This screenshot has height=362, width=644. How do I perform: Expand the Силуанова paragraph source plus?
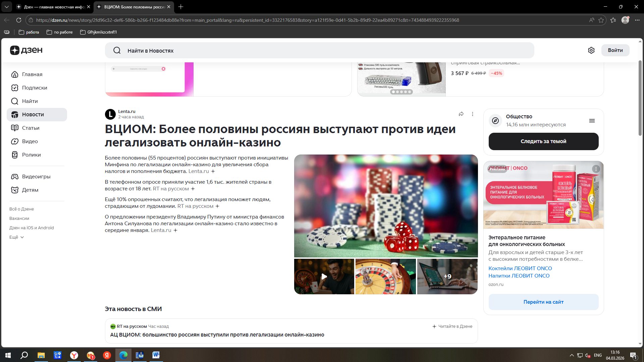click(x=175, y=230)
